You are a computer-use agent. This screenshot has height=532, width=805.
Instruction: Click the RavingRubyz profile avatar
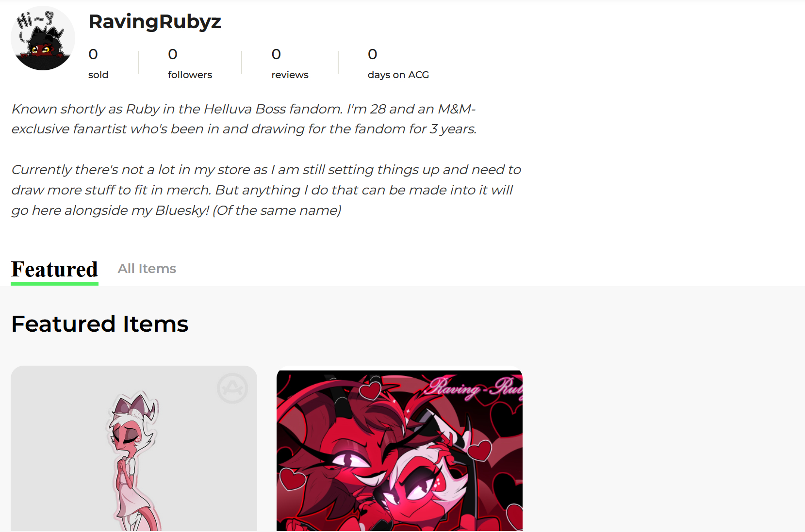pyautogui.click(x=43, y=38)
